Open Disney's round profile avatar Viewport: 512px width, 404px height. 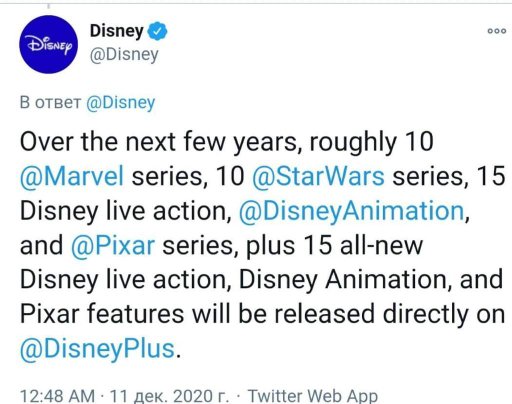49,44
